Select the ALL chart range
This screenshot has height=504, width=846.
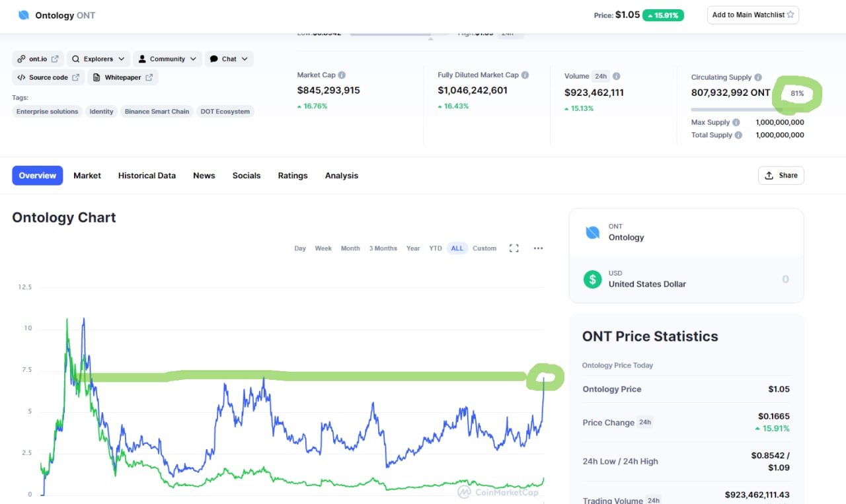tap(457, 248)
